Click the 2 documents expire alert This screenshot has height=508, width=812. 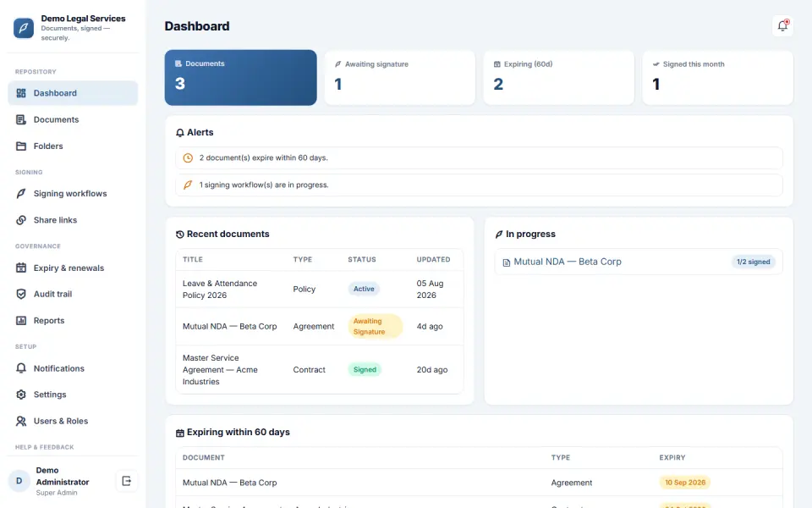click(479, 158)
